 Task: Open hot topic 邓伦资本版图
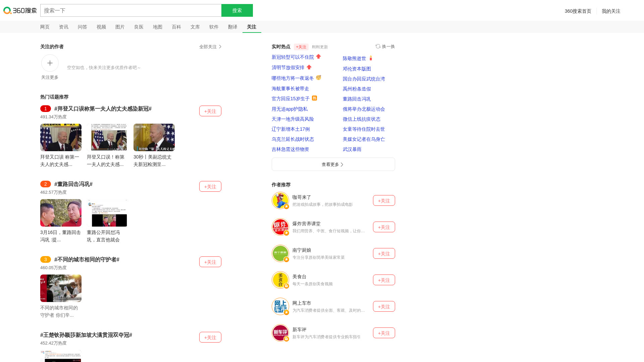[357, 69]
